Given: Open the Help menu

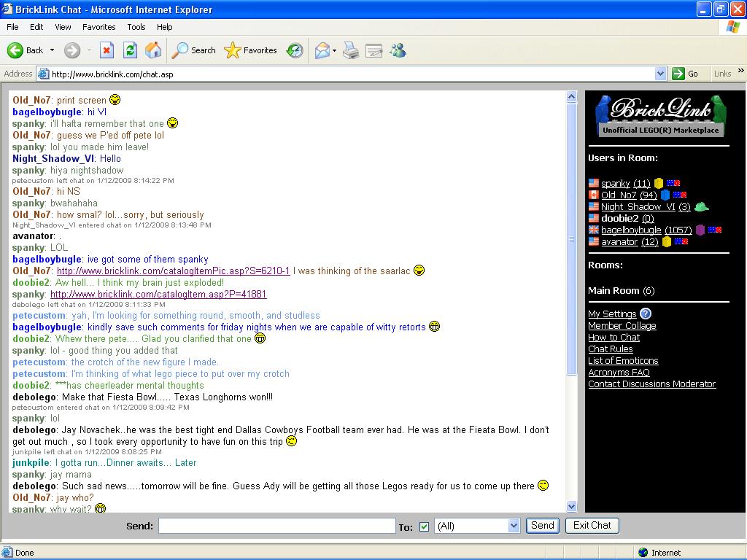Looking at the screenshot, I should [164, 27].
